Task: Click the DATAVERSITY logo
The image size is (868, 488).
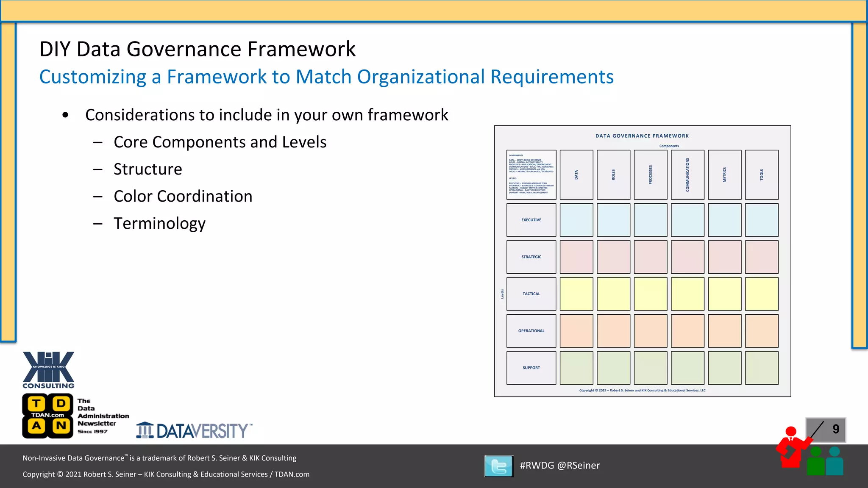Action: pos(194,430)
